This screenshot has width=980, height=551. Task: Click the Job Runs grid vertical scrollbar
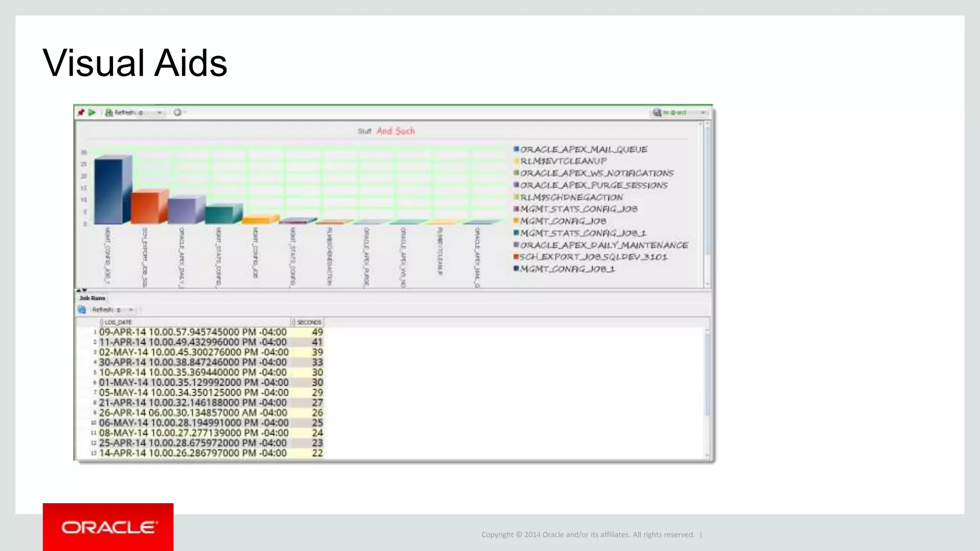pyautogui.click(x=707, y=373)
